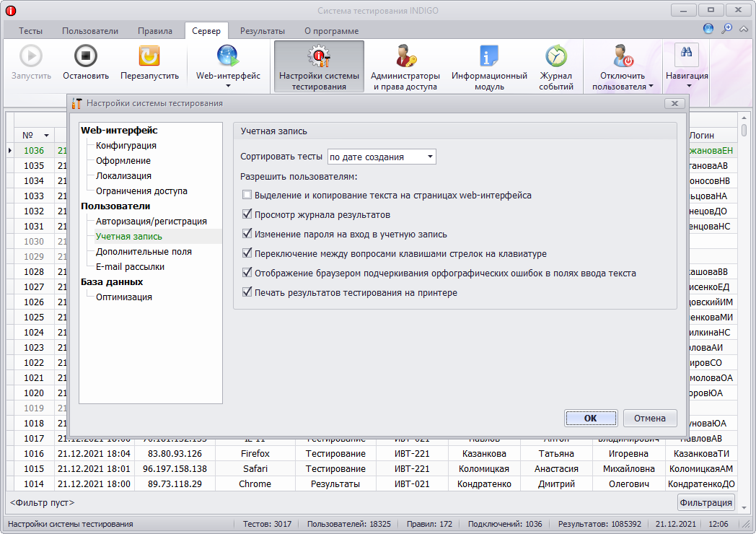Image resolution: width=756 pixels, height=534 pixels.
Task: Click the Запустить server start icon
Action: [x=31, y=56]
